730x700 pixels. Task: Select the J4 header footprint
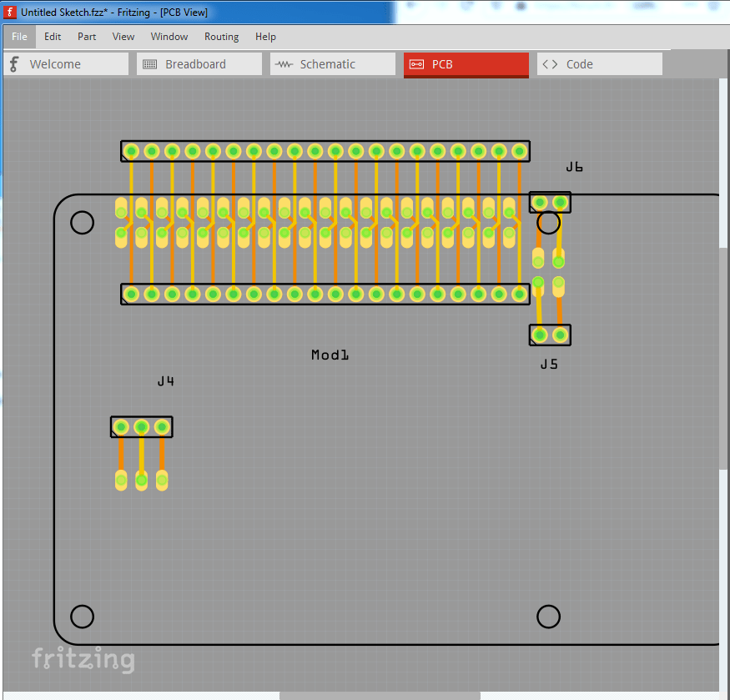tap(141, 426)
